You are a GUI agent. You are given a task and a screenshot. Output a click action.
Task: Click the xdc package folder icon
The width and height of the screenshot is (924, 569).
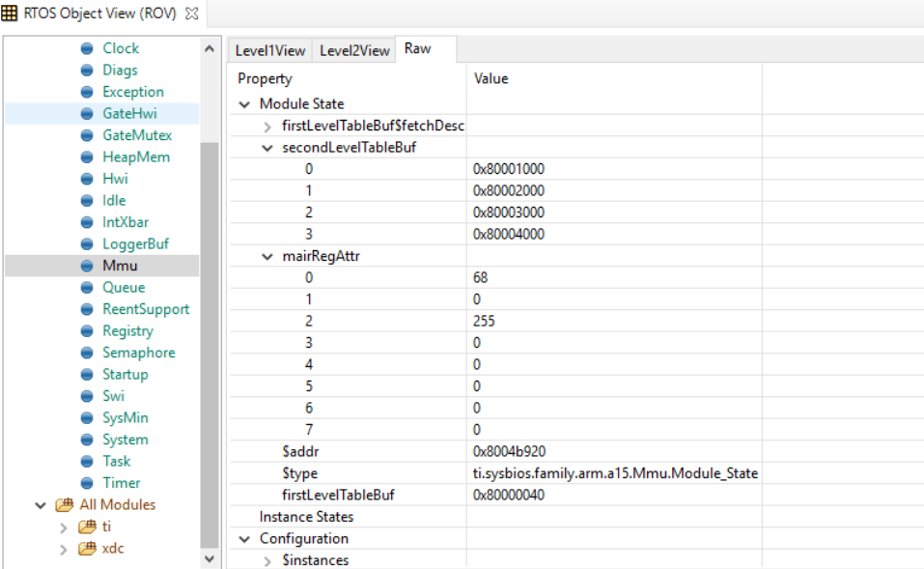(x=87, y=549)
